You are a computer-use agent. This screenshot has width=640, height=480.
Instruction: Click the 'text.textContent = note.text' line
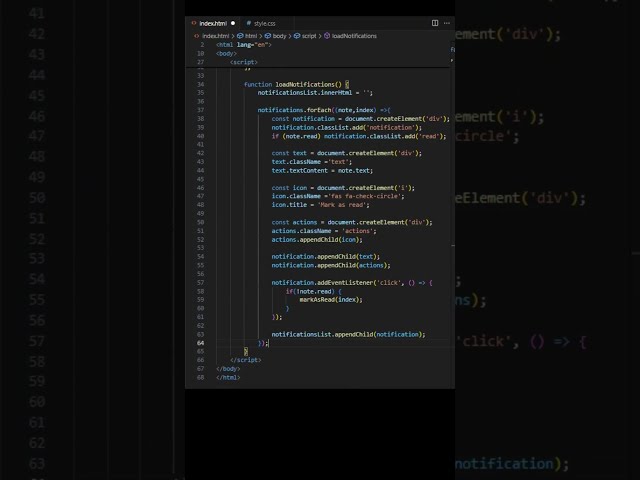(x=322, y=171)
